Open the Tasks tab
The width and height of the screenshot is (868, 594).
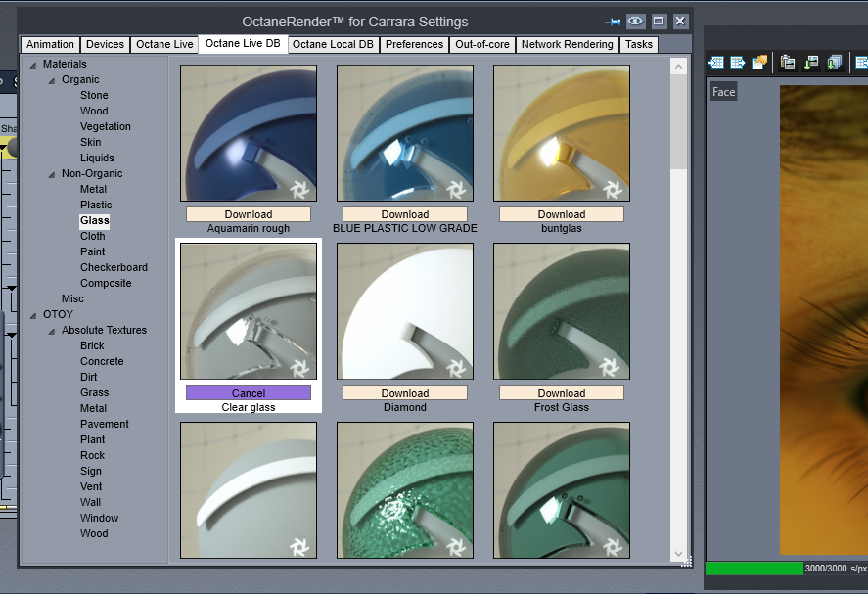[639, 44]
